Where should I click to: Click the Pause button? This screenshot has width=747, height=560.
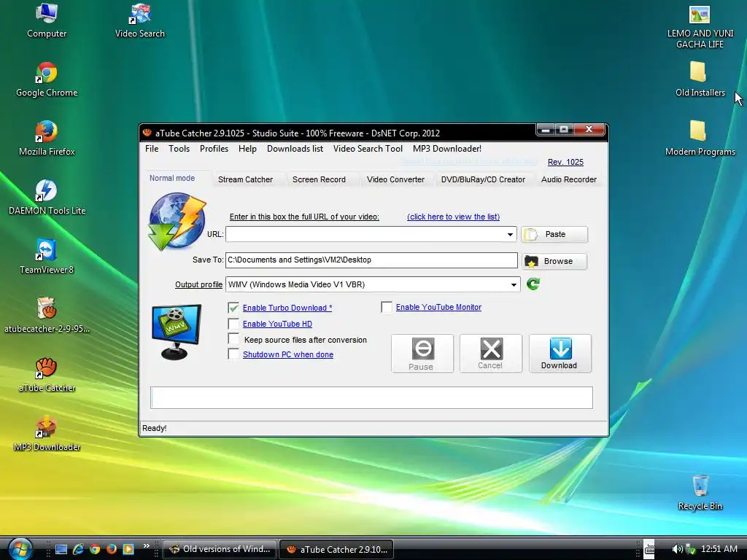click(x=422, y=354)
